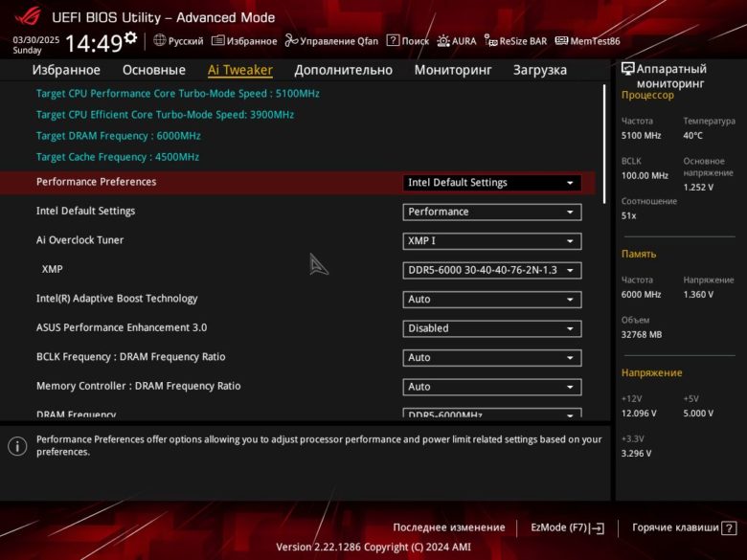Switch to the Избранное tab

click(x=66, y=70)
